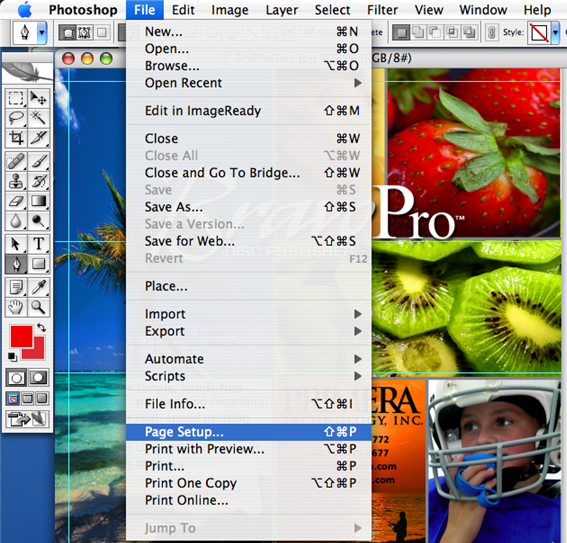This screenshot has width=567, height=543.
Task: Swap foreground and background colors
Action: (x=41, y=327)
